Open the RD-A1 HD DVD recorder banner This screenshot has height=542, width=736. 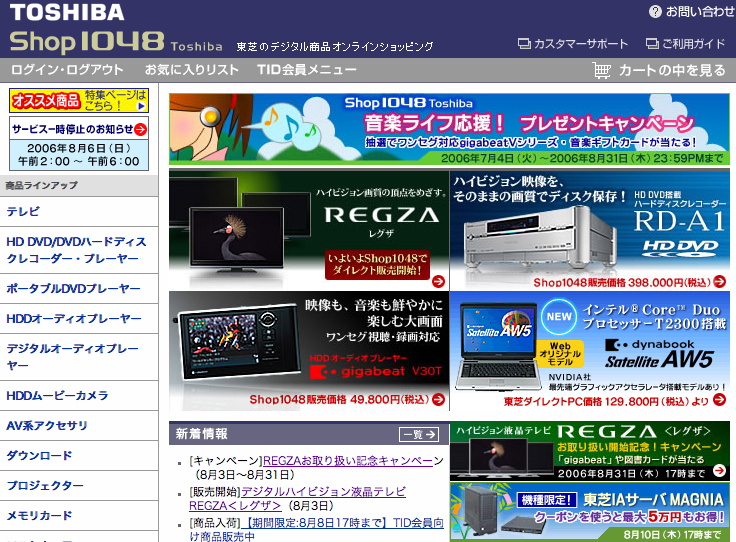(590, 229)
